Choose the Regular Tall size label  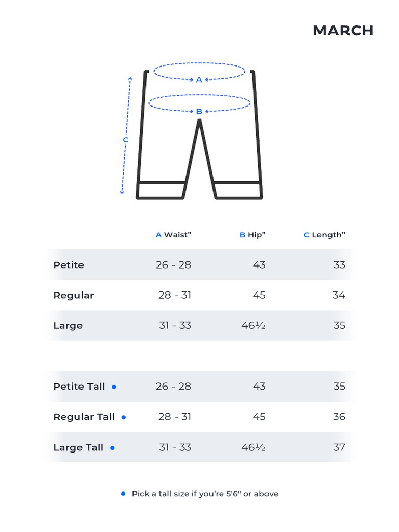click(x=84, y=417)
